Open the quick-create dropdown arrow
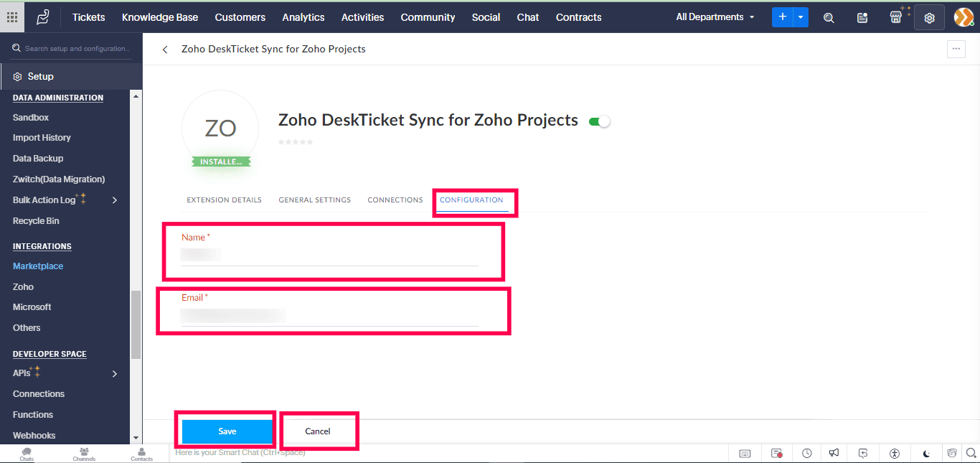This screenshot has width=980, height=463. [x=801, y=17]
